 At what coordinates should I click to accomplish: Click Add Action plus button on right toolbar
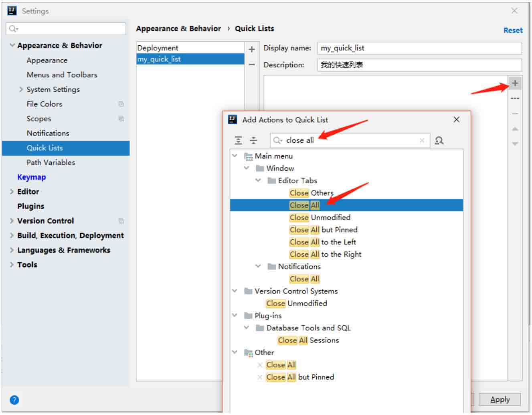click(x=515, y=83)
